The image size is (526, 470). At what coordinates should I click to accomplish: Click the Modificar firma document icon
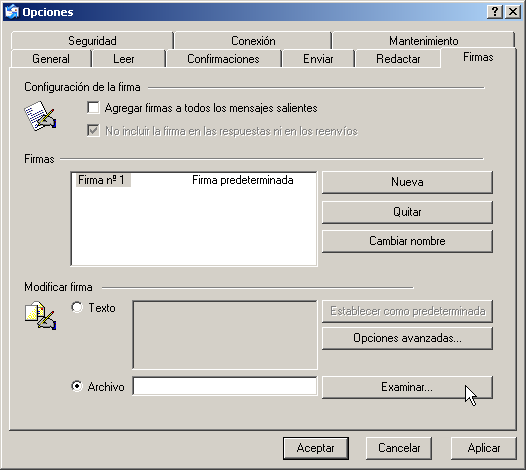pyautogui.click(x=40, y=316)
